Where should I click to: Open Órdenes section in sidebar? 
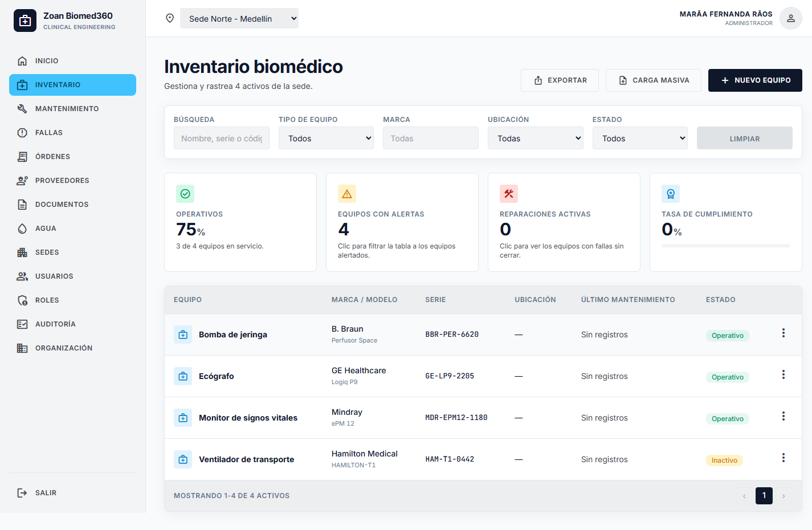(72, 157)
